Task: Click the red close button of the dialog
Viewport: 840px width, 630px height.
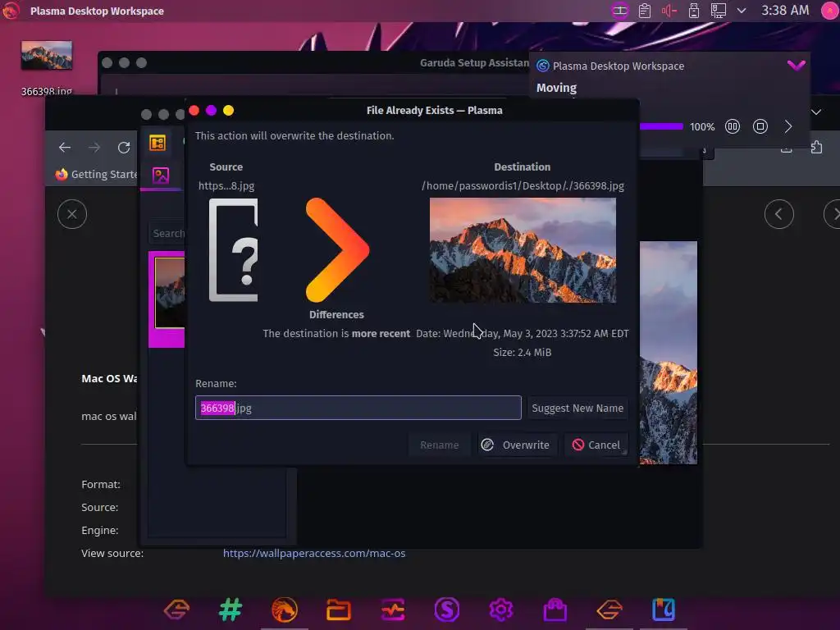Action: click(194, 111)
